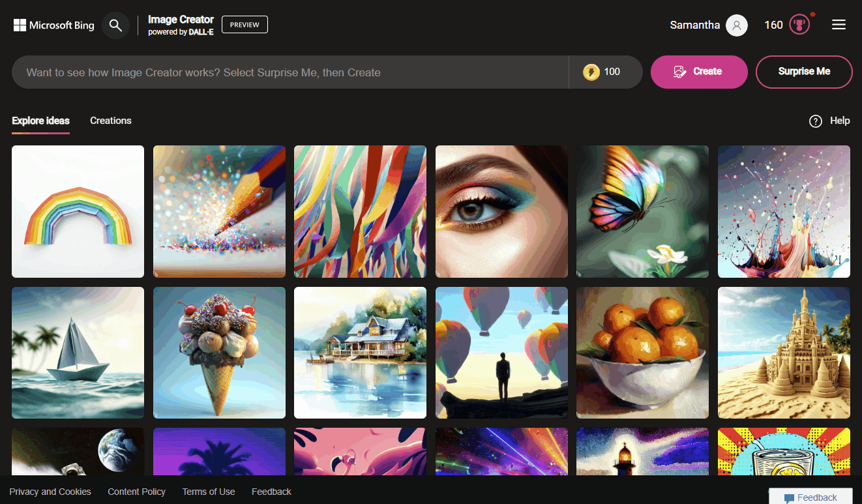Select the sand castle beach thumbnail
Image resolution: width=862 pixels, height=504 pixels.
click(x=784, y=352)
